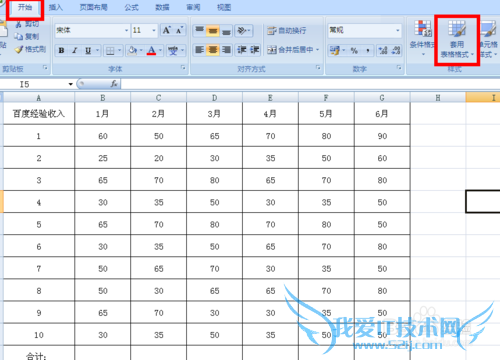Toggle italic formatting
Image resolution: width=500 pixels, height=360 pixels.
point(75,50)
